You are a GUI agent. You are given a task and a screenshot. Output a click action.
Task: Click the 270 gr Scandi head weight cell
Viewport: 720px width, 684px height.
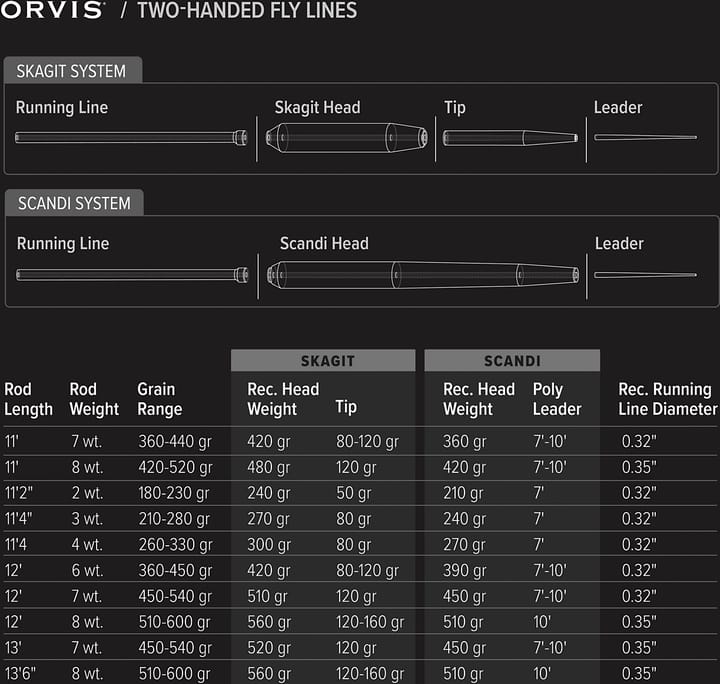[x=464, y=544]
